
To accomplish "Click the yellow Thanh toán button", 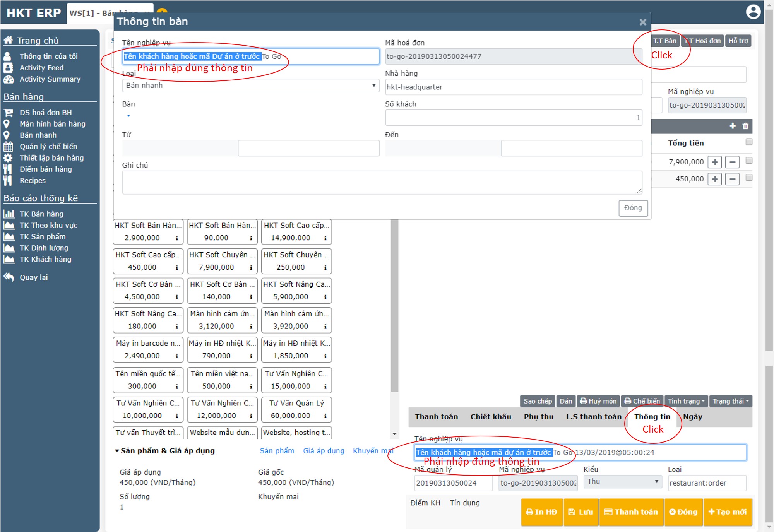I will click(631, 512).
